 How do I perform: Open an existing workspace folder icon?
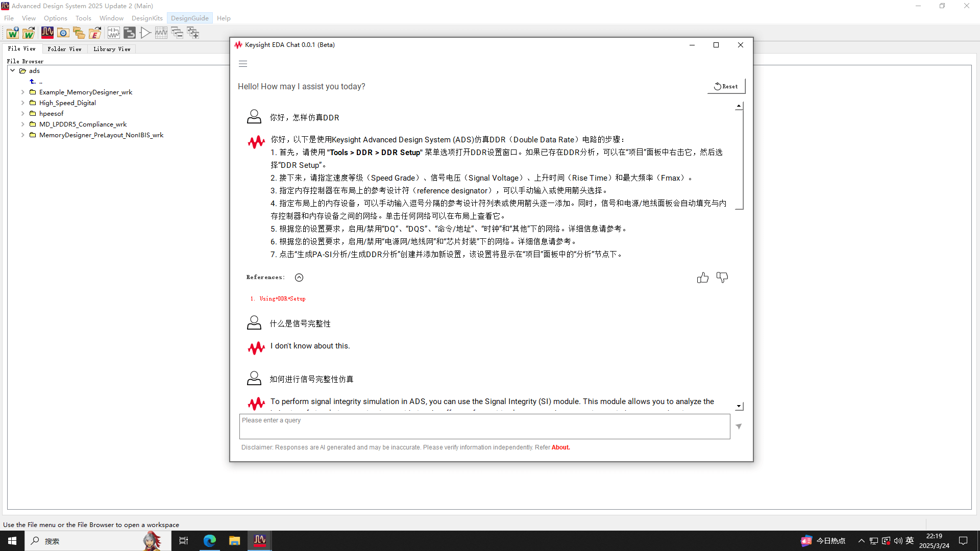tap(29, 33)
